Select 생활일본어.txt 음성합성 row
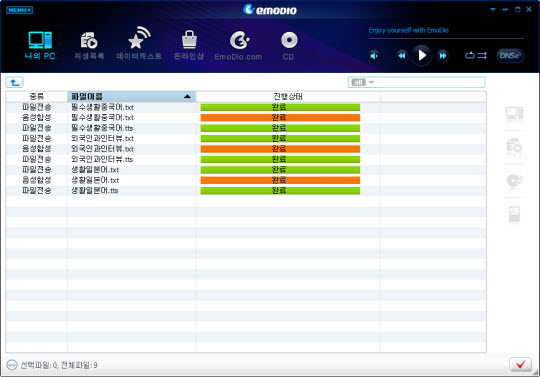 point(246,180)
